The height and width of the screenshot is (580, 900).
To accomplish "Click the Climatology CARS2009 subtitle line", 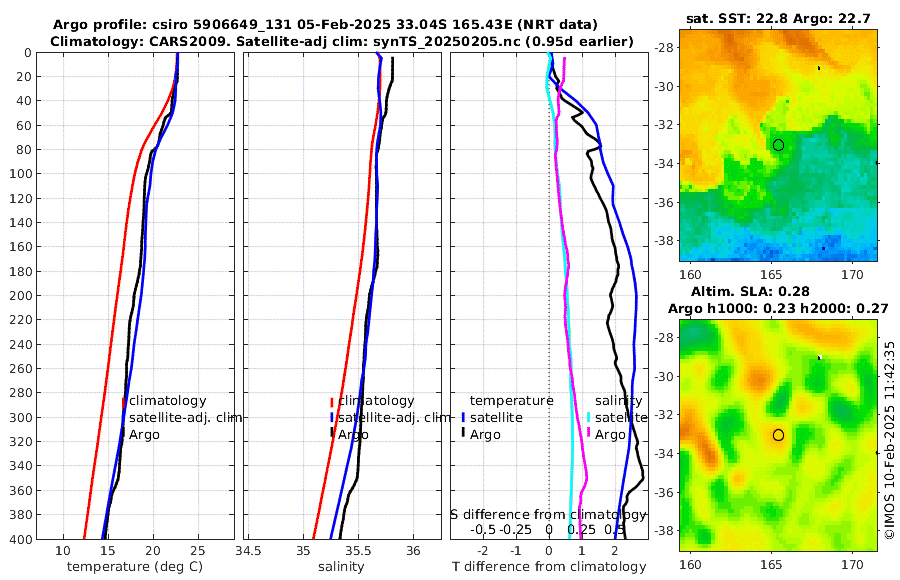I will [x=342, y=41].
